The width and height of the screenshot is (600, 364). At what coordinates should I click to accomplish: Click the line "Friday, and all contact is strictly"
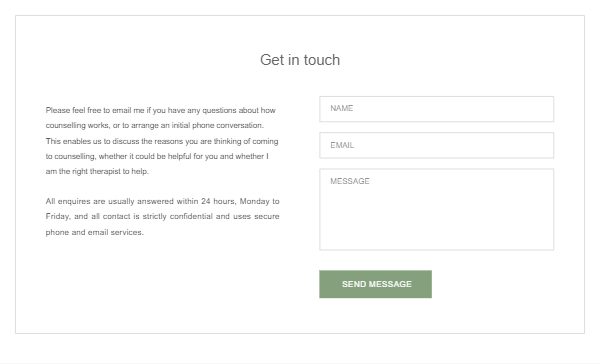pos(162,217)
